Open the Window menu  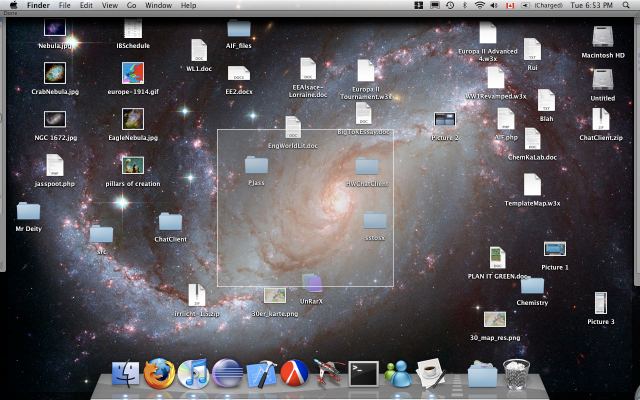(158, 5)
